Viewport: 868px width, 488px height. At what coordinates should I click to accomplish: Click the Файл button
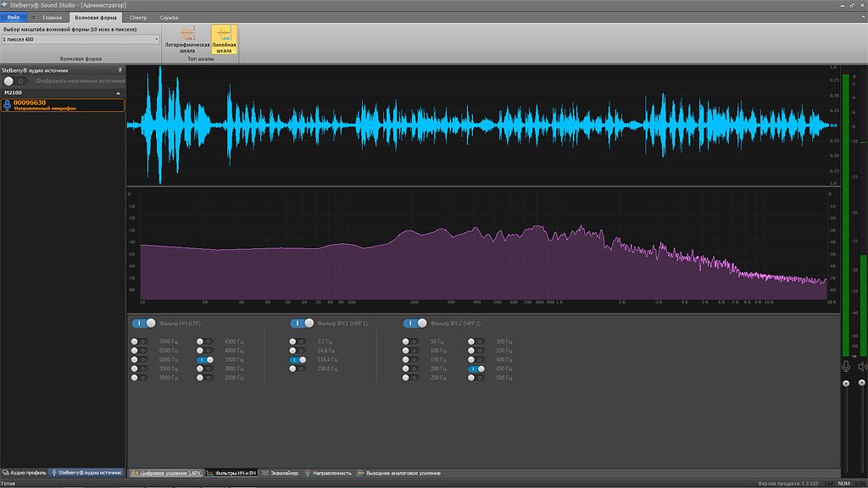[13, 16]
